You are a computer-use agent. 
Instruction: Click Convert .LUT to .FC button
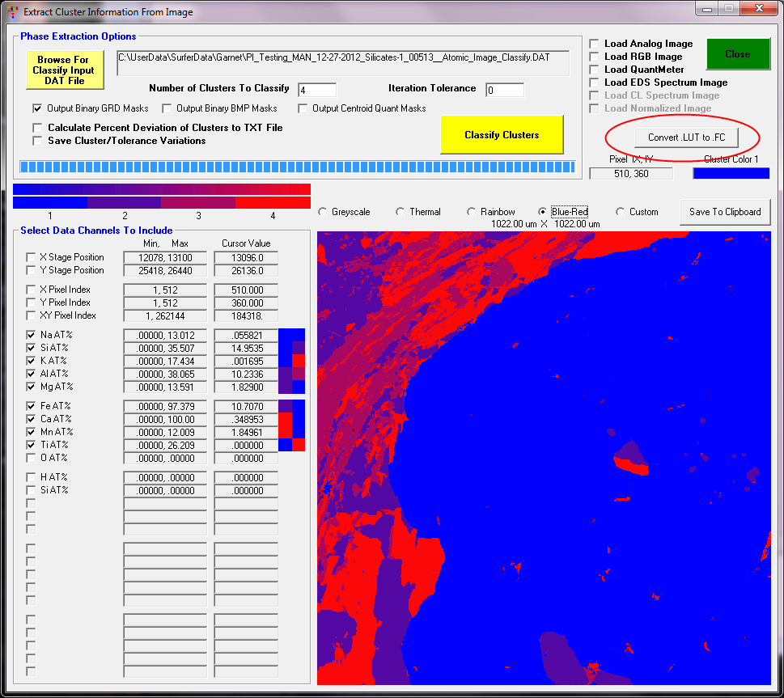tap(686, 137)
